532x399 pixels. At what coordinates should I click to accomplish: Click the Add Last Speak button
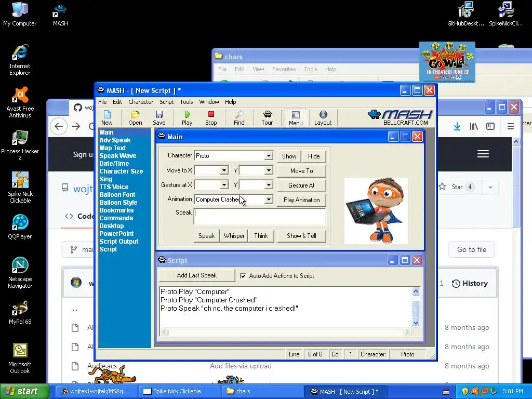(x=197, y=275)
